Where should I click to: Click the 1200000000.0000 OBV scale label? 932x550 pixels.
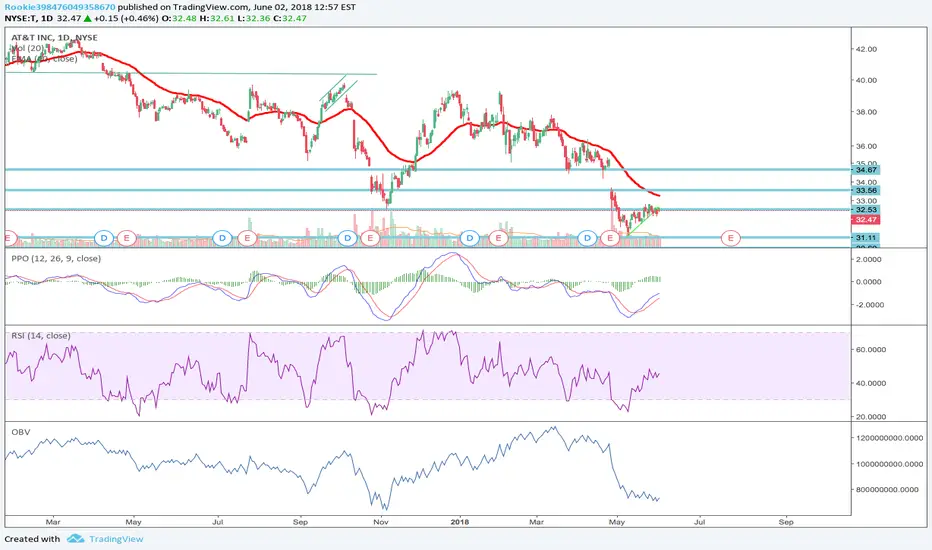[x=890, y=438]
